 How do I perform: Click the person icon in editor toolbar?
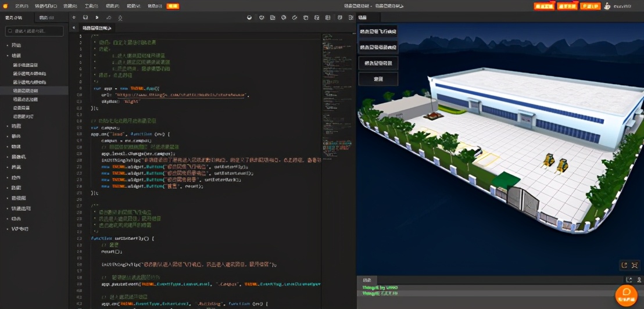(x=120, y=17)
